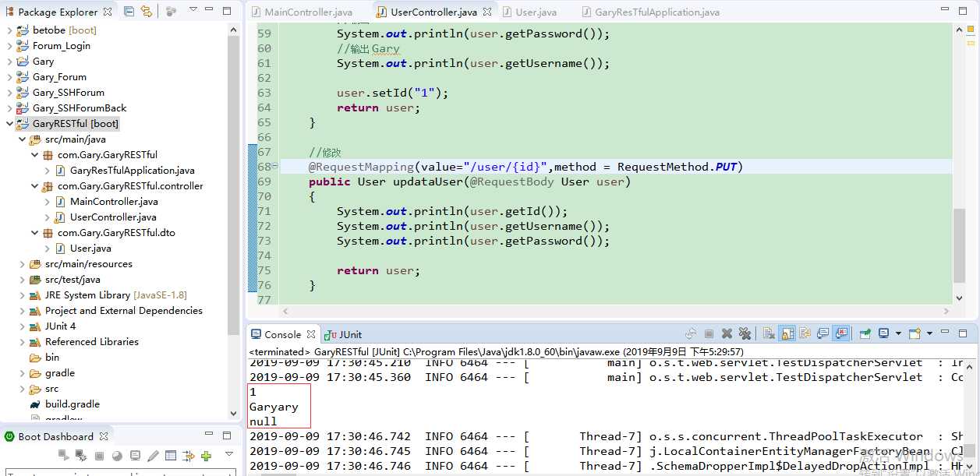This screenshot has height=476, width=980.
Task: Click the Pin Console icon
Action: [865, 334]
